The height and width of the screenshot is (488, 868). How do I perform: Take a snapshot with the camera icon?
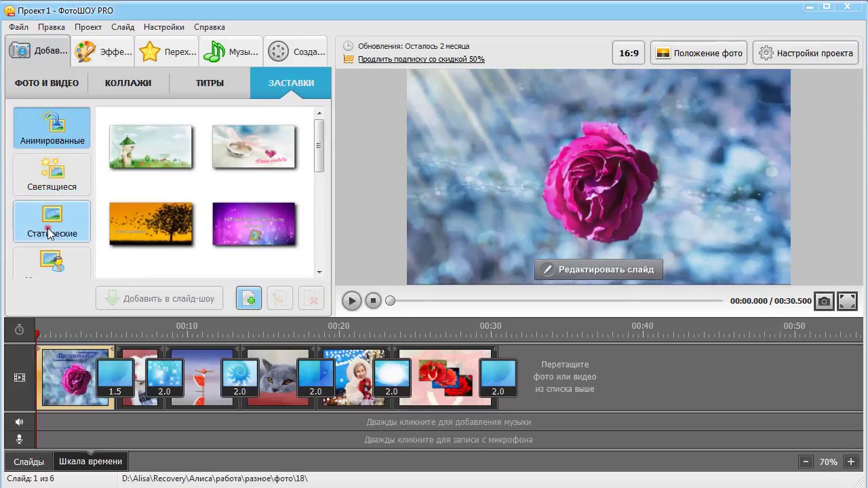pyautogui.click(x=824, y=301)
